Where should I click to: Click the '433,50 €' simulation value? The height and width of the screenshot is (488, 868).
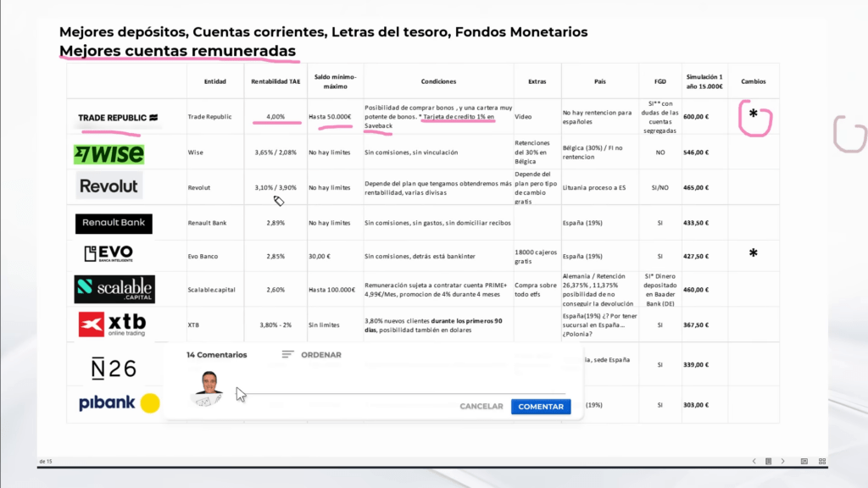[x=697, y=223]
